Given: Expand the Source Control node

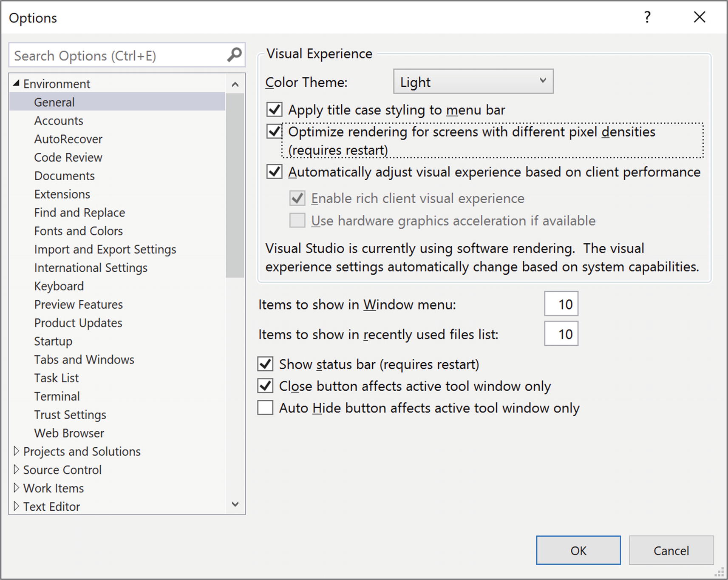Looking at the screenshot, I should pyautogui.click(x=16, y=469).
